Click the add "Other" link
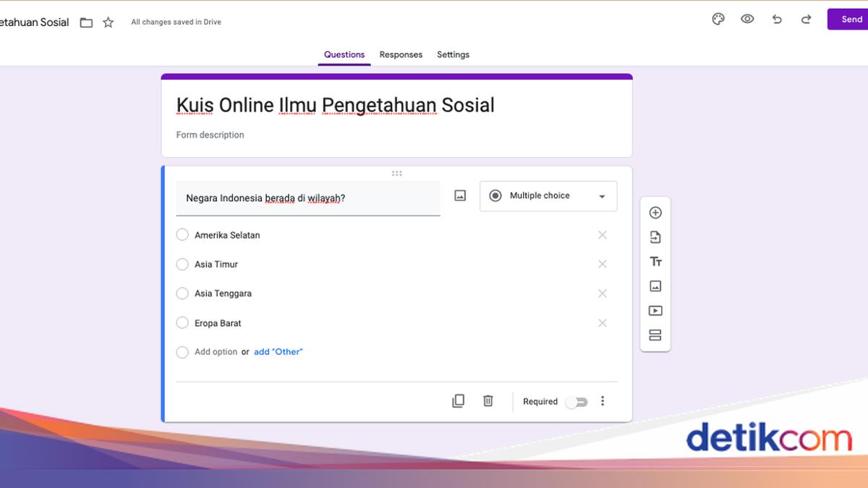Screen dimensions: 868x488 point(278,352)
